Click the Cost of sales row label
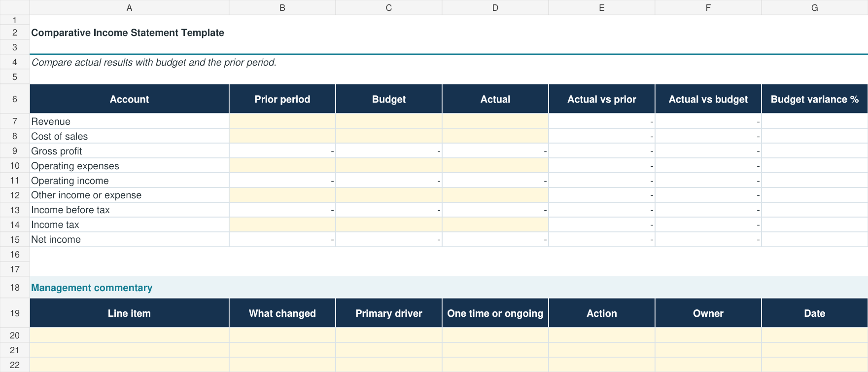 click(x=60, y=136)
